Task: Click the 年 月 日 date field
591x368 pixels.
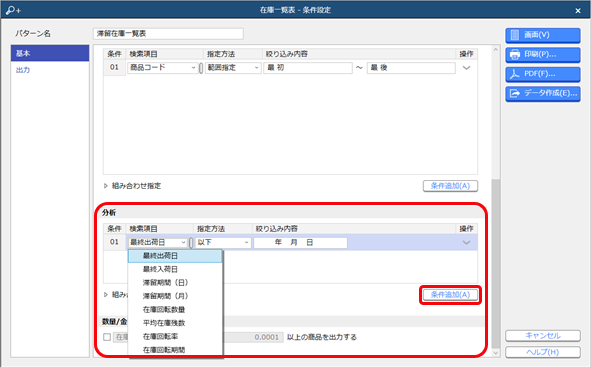Action: coord(300,242)
